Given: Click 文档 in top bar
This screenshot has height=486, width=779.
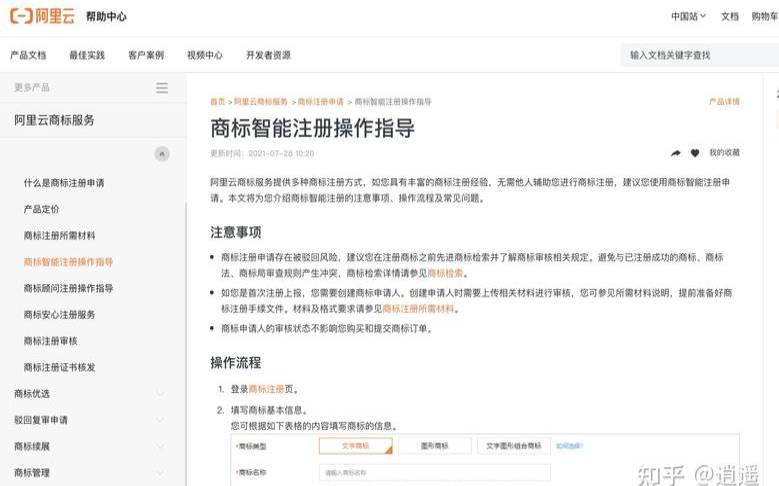Looking at the screenshot, I should (730, 16).
